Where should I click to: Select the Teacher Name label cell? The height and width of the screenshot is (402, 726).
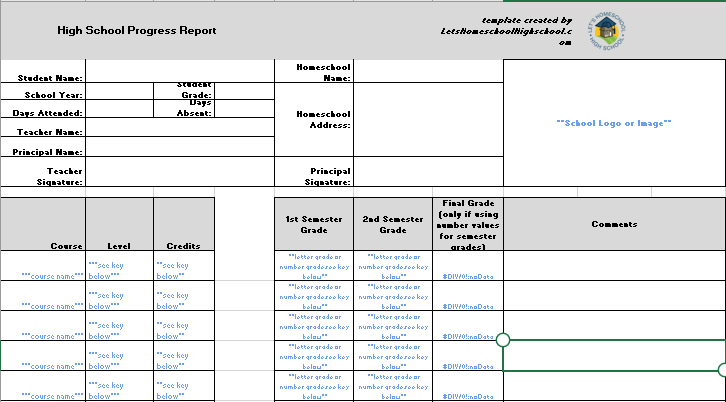43,127
